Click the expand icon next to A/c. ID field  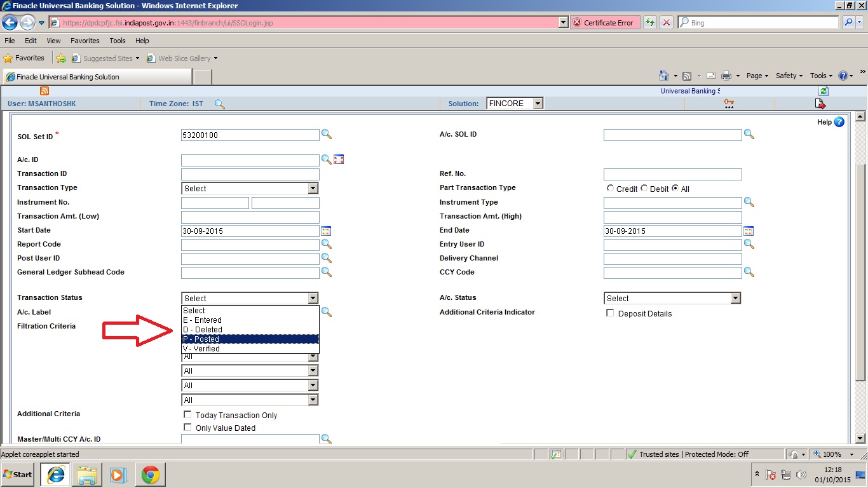coord(339,159)
